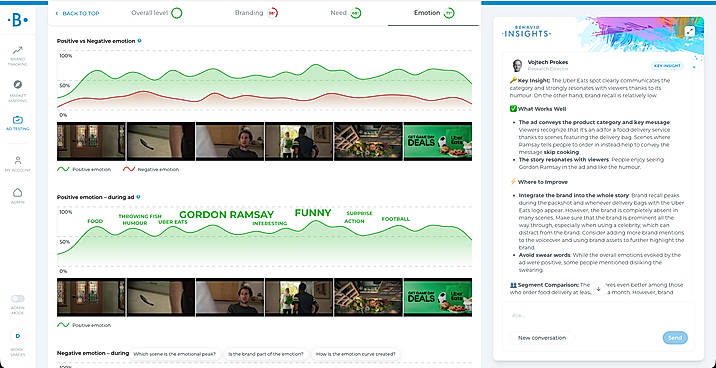Viewport: 716px width, 368px height.
Task: Select Ad Testing in sidebar
Action: point(18,123)
